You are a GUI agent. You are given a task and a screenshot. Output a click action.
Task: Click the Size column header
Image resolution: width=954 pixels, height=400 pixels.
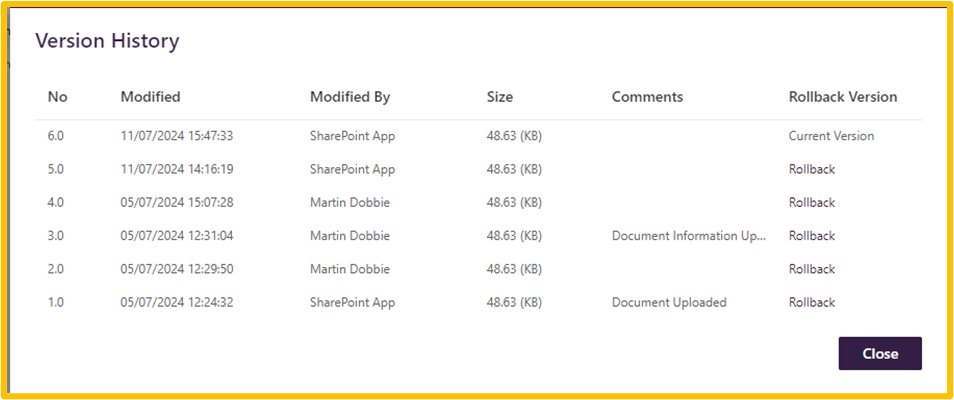tap(500, 97)
